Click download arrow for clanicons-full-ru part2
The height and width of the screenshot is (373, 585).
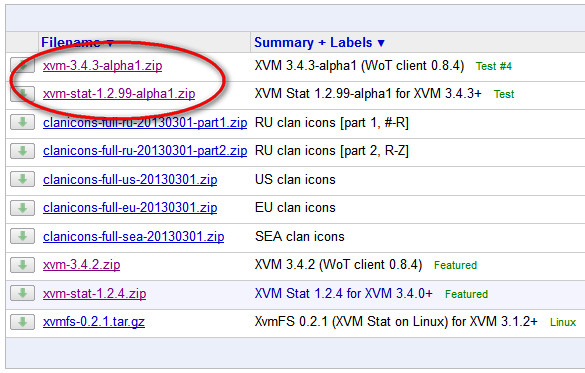[x=22, y=151]
